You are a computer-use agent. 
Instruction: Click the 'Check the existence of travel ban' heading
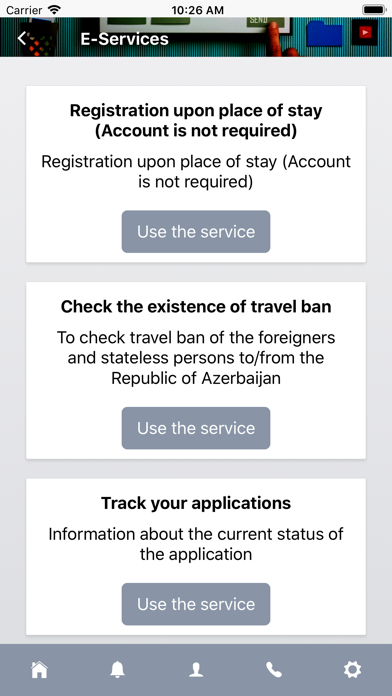[x=196, y=307]
